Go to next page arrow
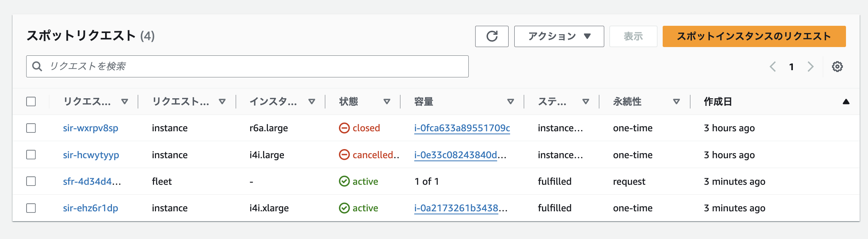 (810, 67)
